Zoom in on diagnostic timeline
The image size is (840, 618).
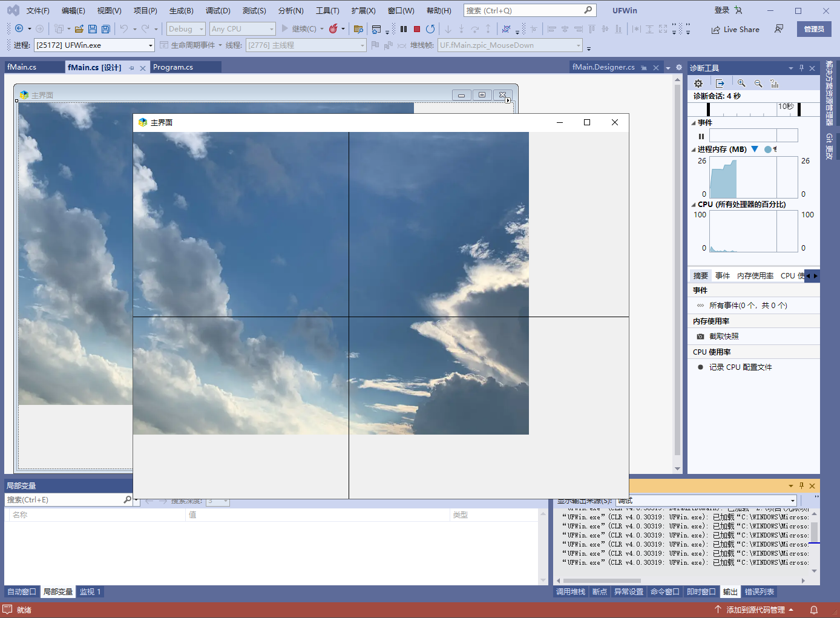click(x=741, y=84)
